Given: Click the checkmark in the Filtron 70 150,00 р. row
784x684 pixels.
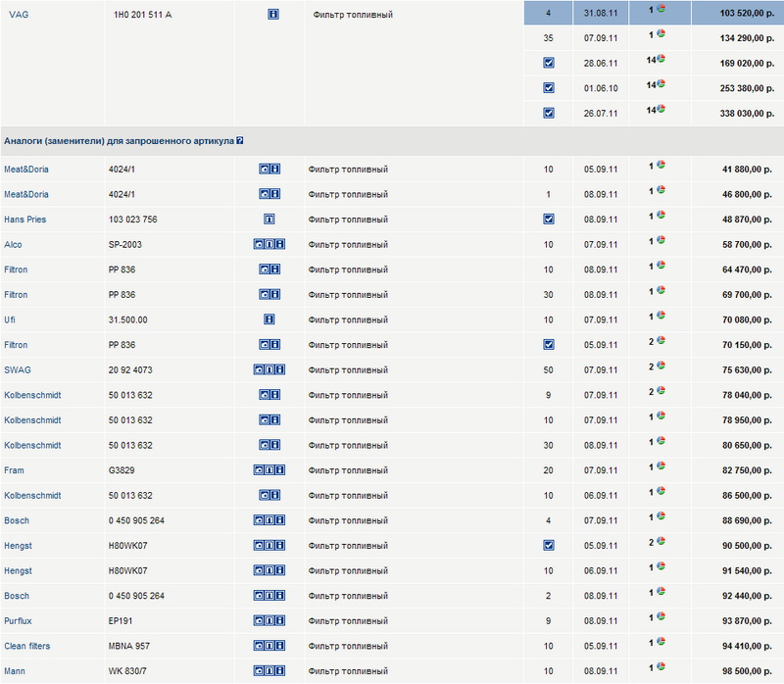Looking at the screenshot, I should point(549,345).
